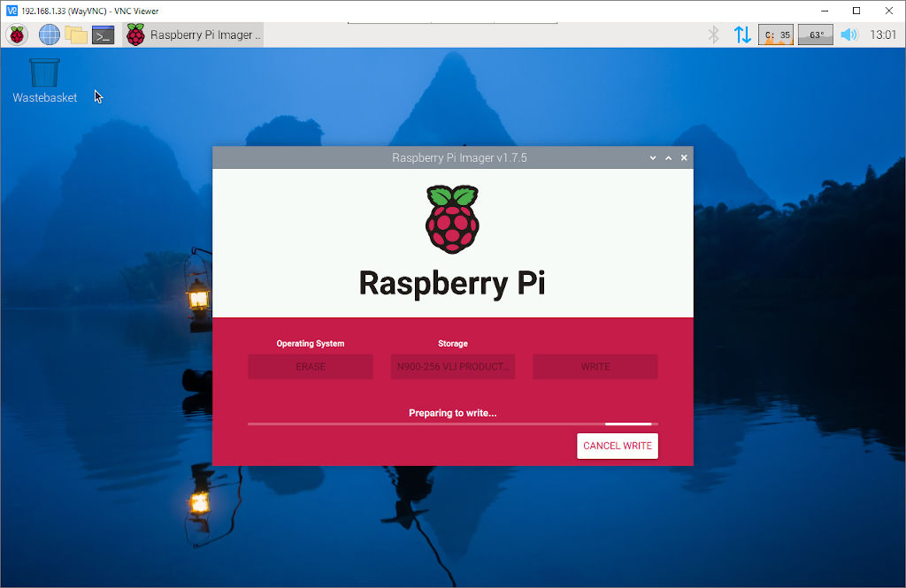Click the Preparing to write progress bar

point(452,424)
